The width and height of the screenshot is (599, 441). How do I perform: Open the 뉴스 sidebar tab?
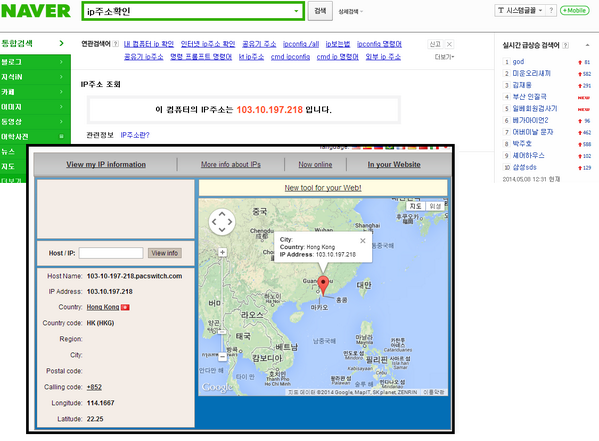[x=13, y=152]
